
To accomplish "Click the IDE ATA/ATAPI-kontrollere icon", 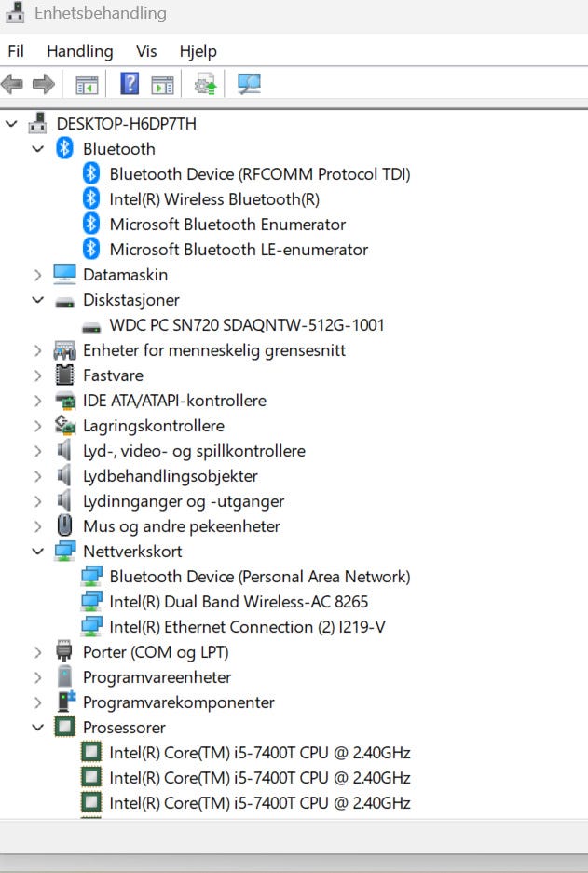I will (64, 401).
